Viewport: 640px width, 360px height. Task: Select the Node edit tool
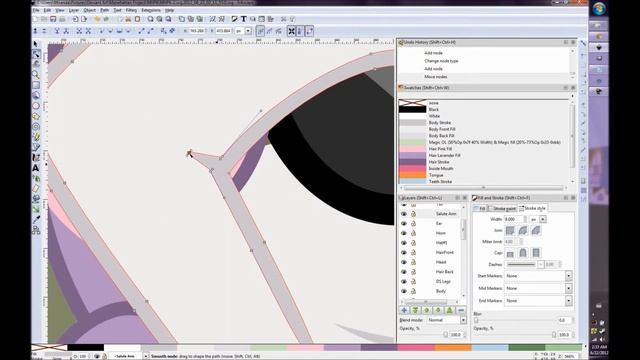click(36, 54)
